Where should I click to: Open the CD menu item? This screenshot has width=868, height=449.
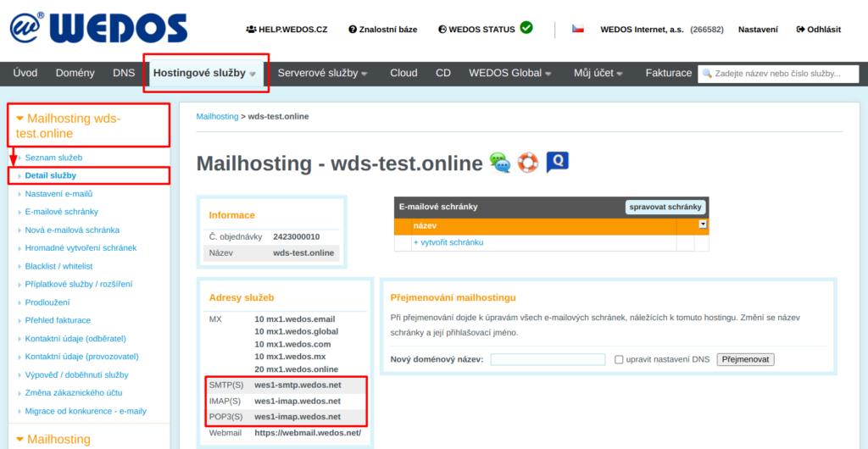click(x=442, y=73)
